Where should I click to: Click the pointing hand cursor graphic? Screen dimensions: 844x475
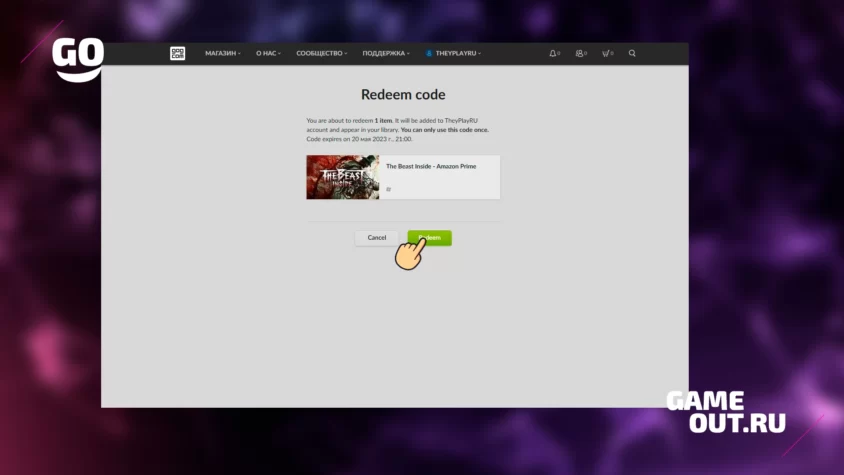[411, 254]
